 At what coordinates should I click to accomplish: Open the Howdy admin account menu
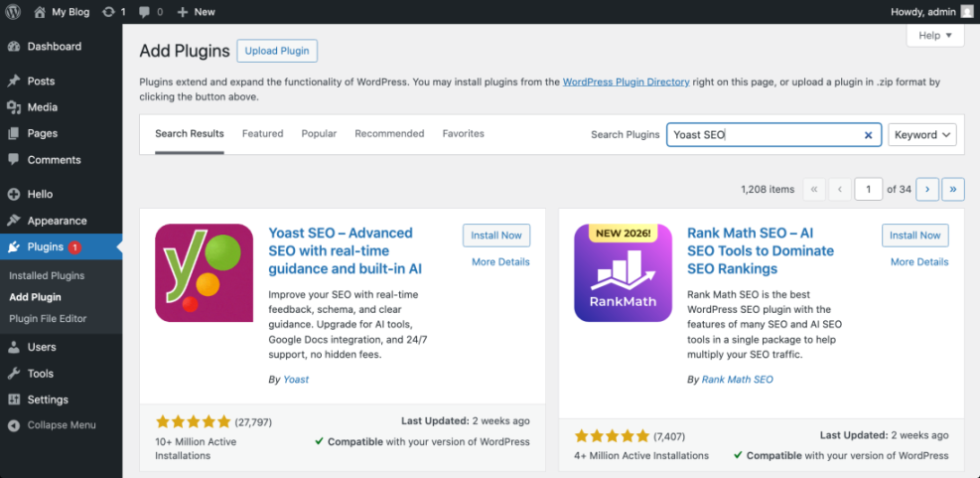[x=930, y=12]
